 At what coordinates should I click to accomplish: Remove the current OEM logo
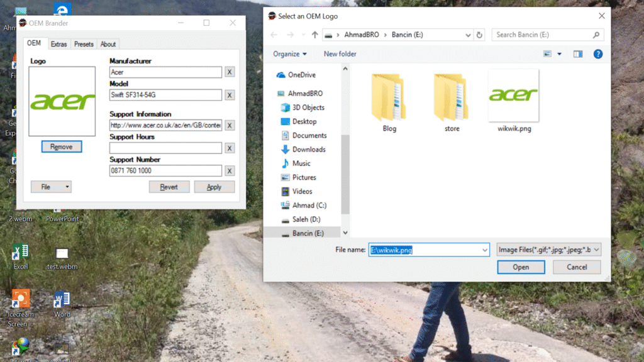tap(62, 146)
